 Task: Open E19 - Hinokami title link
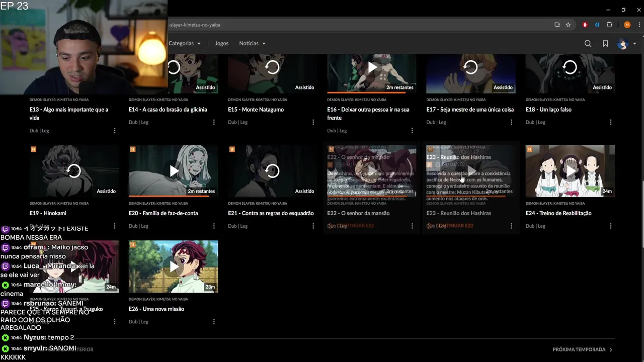(x=48, y=213)
